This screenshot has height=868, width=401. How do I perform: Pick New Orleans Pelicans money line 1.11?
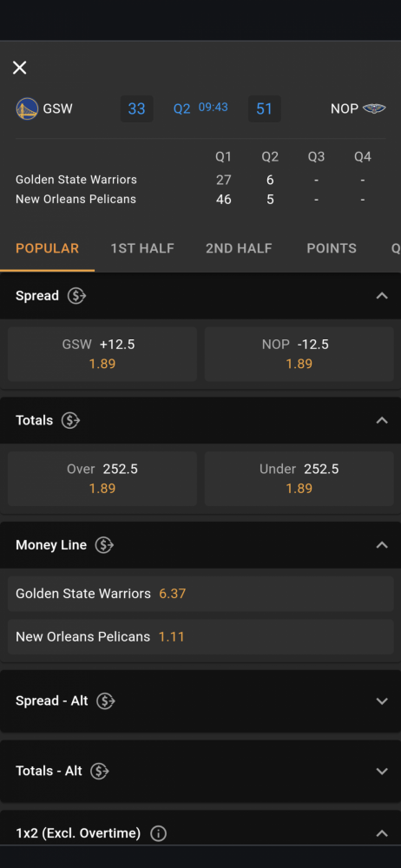point(200,637)
